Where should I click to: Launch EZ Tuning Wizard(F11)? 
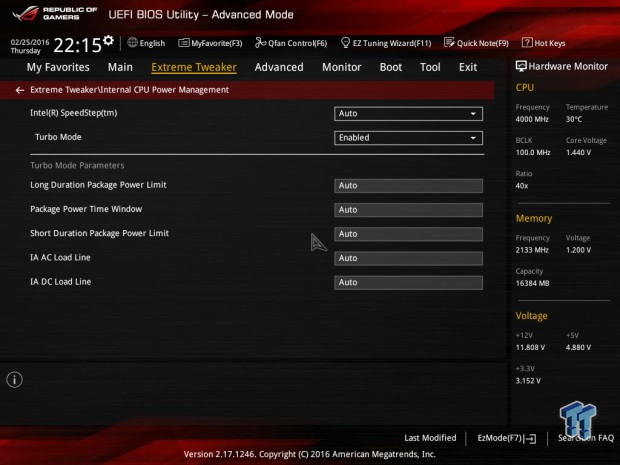(386, 43)
